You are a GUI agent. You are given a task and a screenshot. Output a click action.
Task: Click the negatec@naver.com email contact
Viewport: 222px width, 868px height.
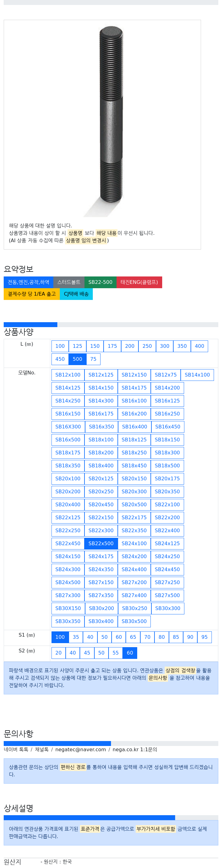point(80,750)
